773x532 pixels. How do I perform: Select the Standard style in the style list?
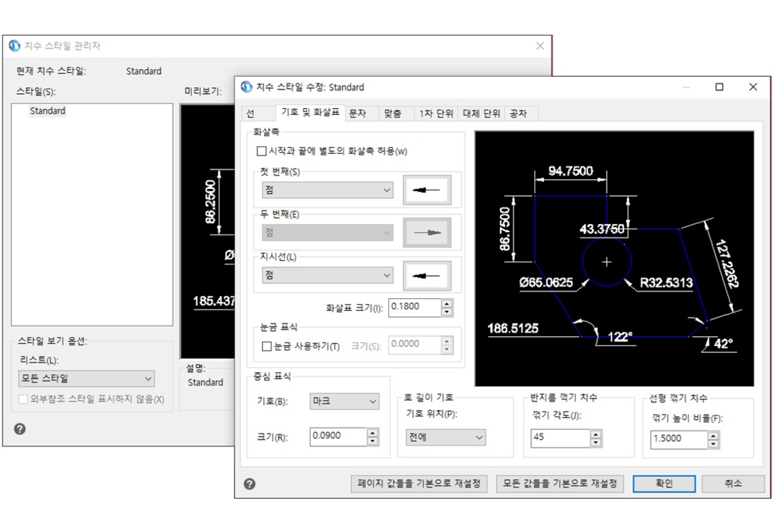[48, 111]
